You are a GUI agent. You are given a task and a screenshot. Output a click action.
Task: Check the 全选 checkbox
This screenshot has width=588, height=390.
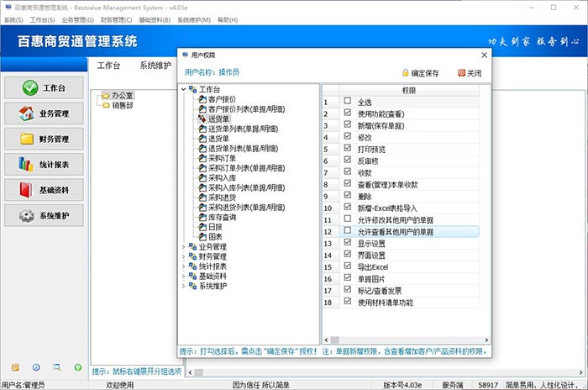tap(348, 101)
